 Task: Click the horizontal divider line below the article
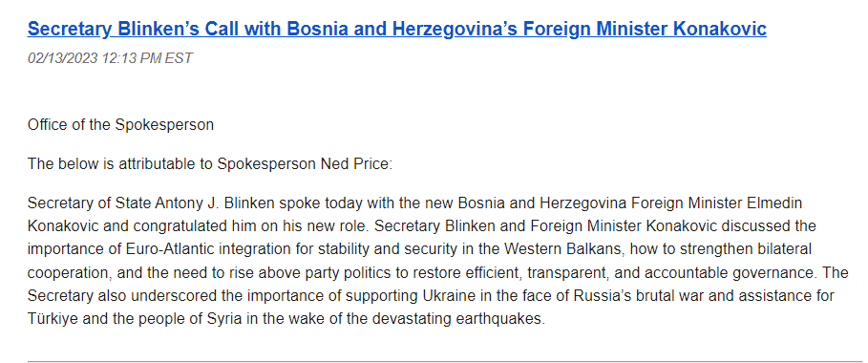tap(448, 362)
